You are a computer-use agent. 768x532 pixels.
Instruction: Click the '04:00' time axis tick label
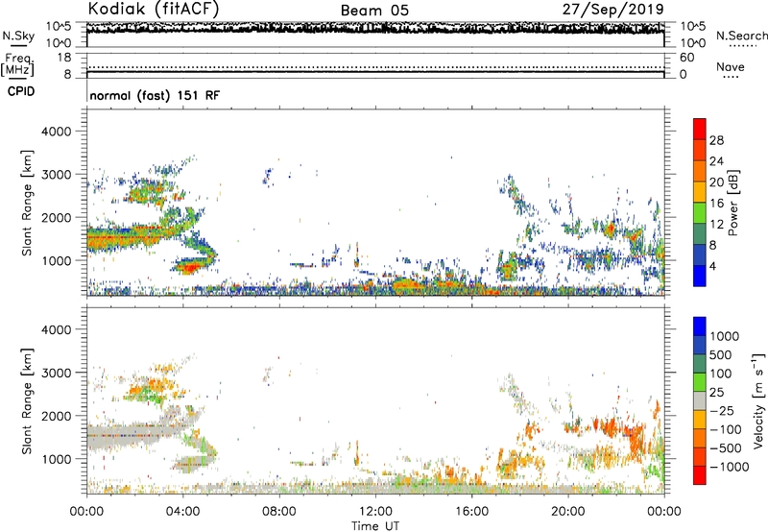tap(182, 512)
